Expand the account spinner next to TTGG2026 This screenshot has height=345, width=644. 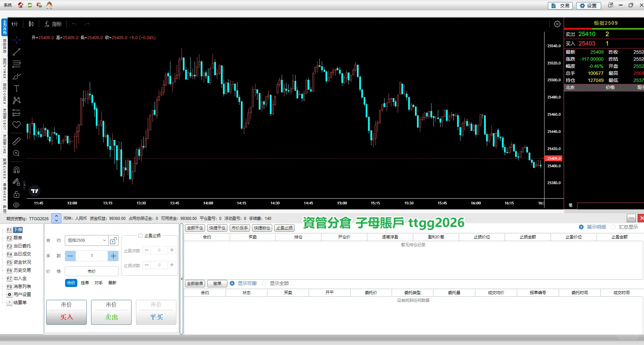click(56, 218)
